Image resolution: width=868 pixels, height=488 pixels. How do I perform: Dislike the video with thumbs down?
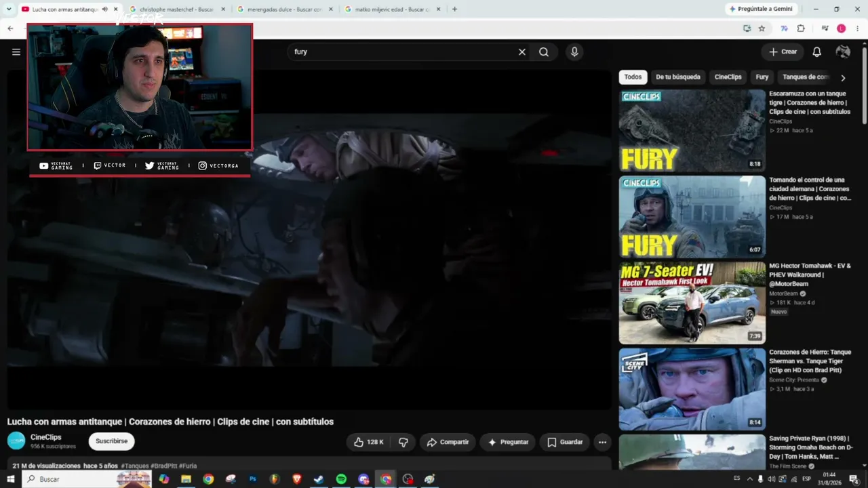click(x=403, y=442)
